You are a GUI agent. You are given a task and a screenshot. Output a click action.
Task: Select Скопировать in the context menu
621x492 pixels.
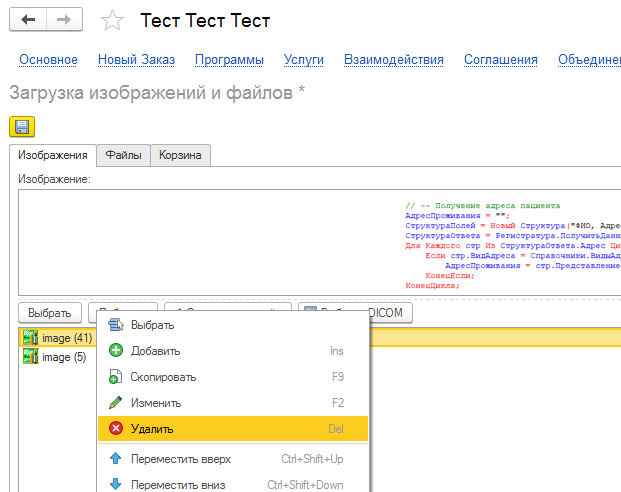(x=163, y=377)
